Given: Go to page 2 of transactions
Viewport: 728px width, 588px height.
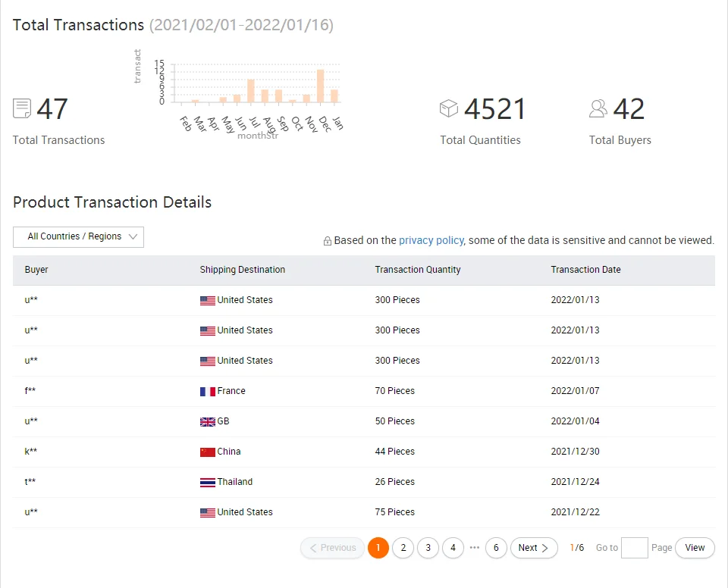Looking at the screenshot, I should click(x=403, y=548).
